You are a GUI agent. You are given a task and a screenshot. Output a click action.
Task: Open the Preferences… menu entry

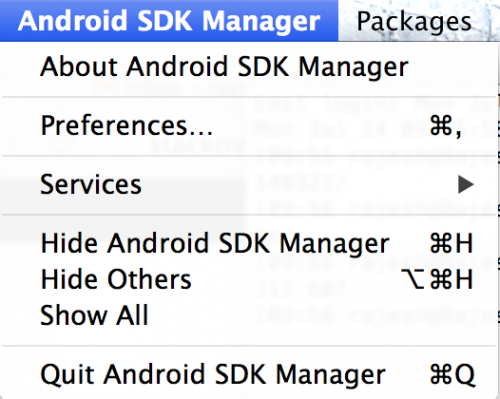click(x=248, y=126)
